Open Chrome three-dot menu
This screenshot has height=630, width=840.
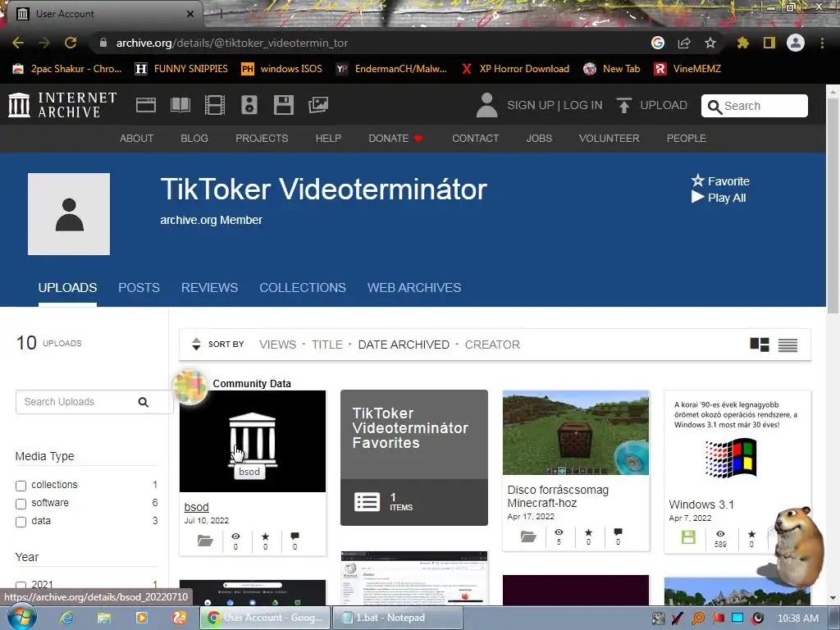pos(822,43)
